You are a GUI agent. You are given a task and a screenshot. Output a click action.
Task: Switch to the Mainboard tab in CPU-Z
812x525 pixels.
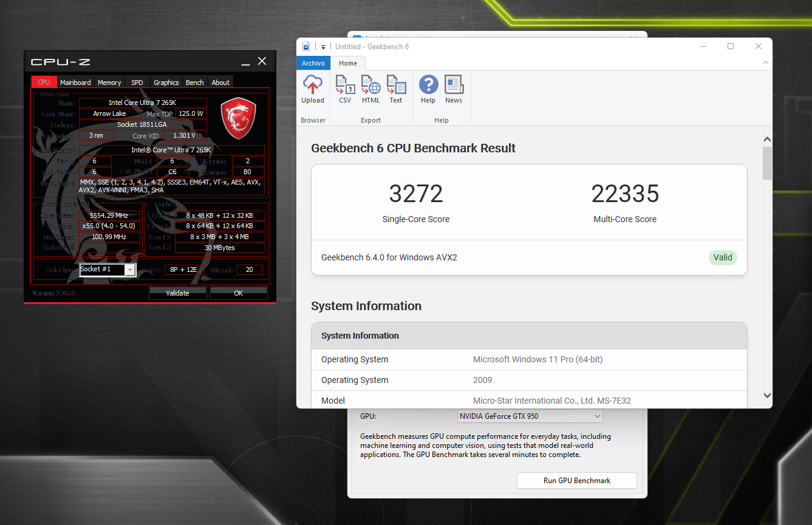(x=75, y=82)
